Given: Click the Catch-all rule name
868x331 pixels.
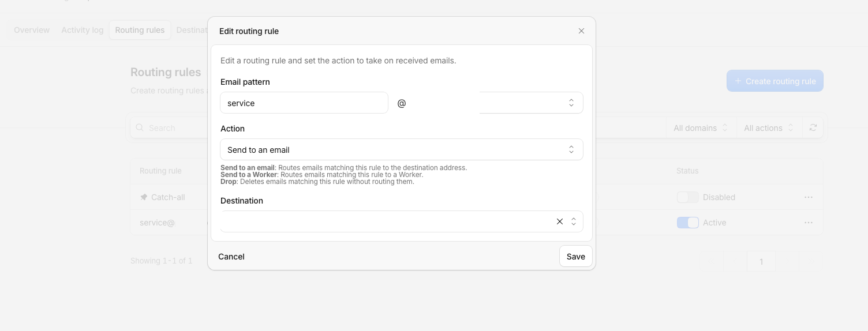Looking at the screenshot, I should coord(168,197).
